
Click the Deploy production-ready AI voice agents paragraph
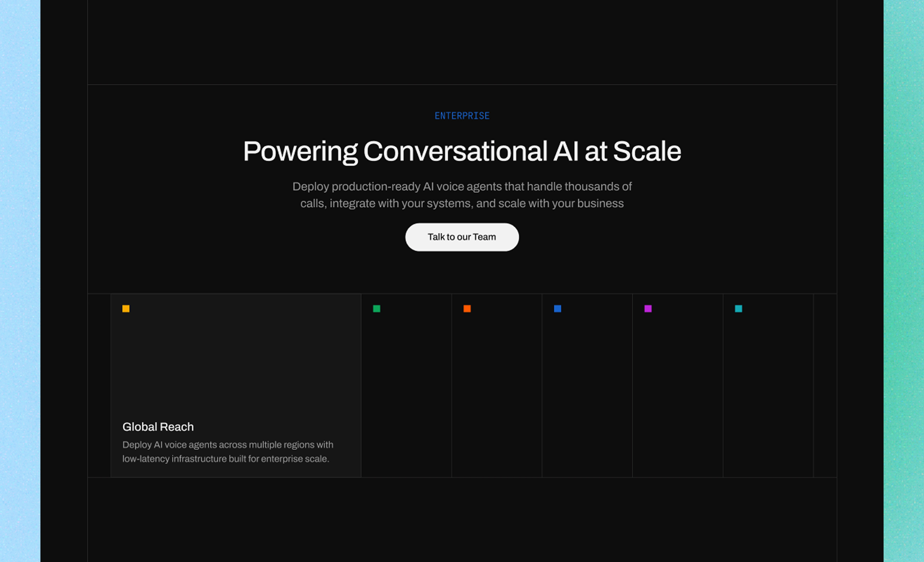tap(462, 195)
